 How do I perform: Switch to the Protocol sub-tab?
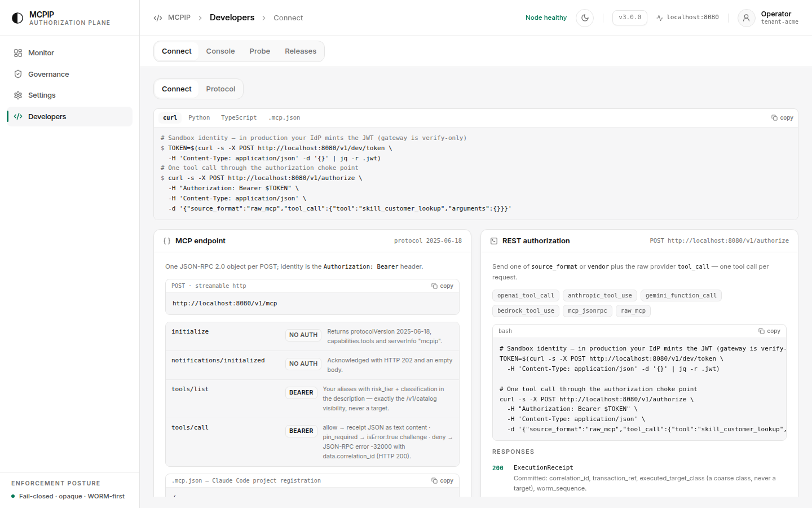(220, 89)
